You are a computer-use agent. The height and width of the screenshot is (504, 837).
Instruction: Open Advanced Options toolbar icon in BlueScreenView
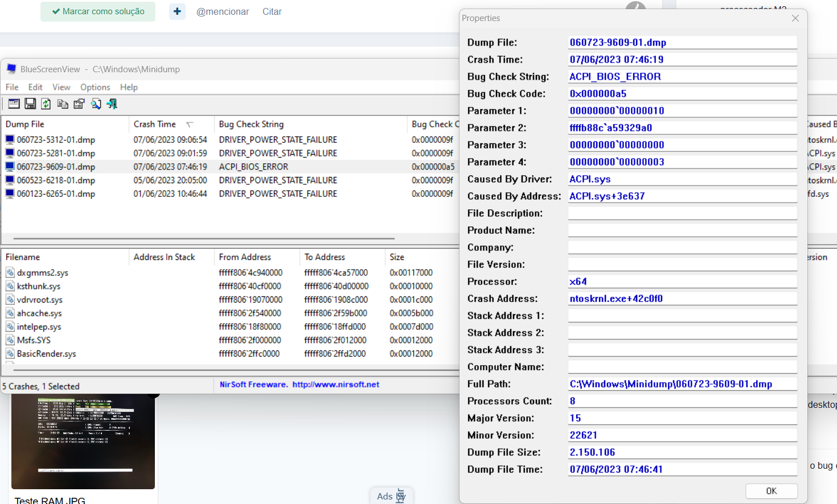pyautogui.click(x=14, y=104)
